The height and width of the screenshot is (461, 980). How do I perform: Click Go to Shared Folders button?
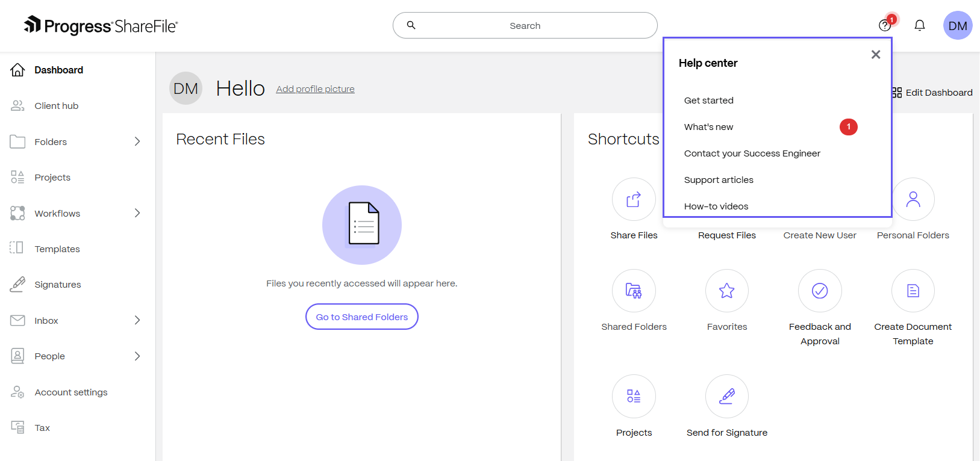pyautogui.click(x=362, y=317)
